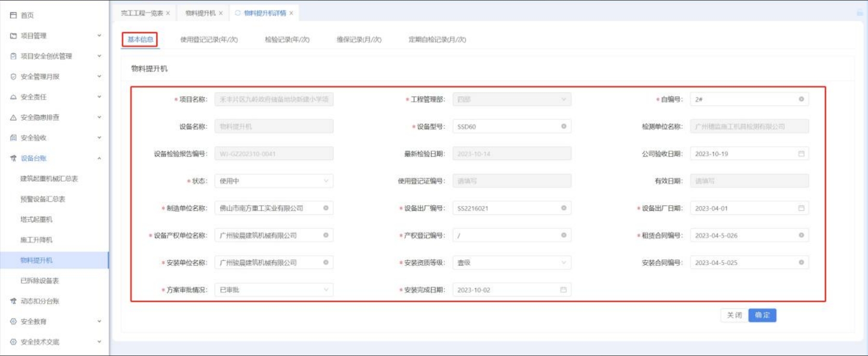Open the 状态 dropdown showing 使用中

pyautogui.click(x=274, y=181)
